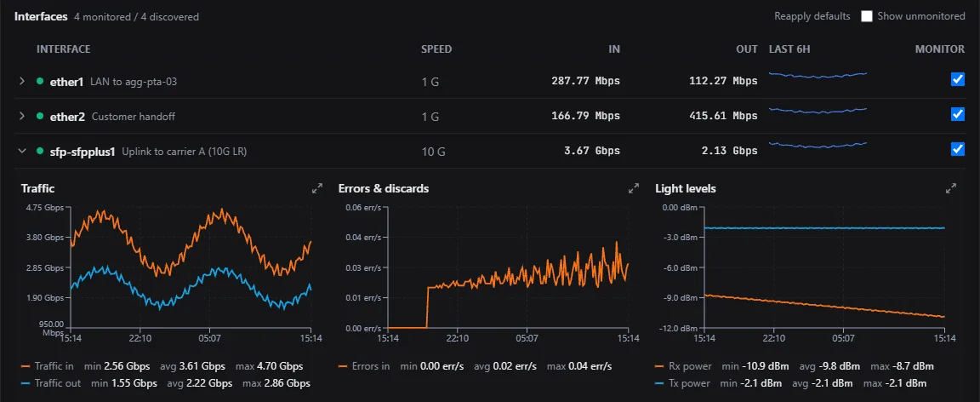This screenshot has width=980, height=402.
Task: Click the Light levels chart title
Action: point(686,188)
